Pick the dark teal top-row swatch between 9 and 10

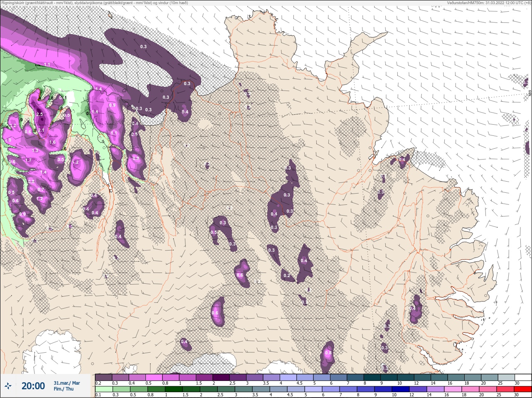(390, 377)
